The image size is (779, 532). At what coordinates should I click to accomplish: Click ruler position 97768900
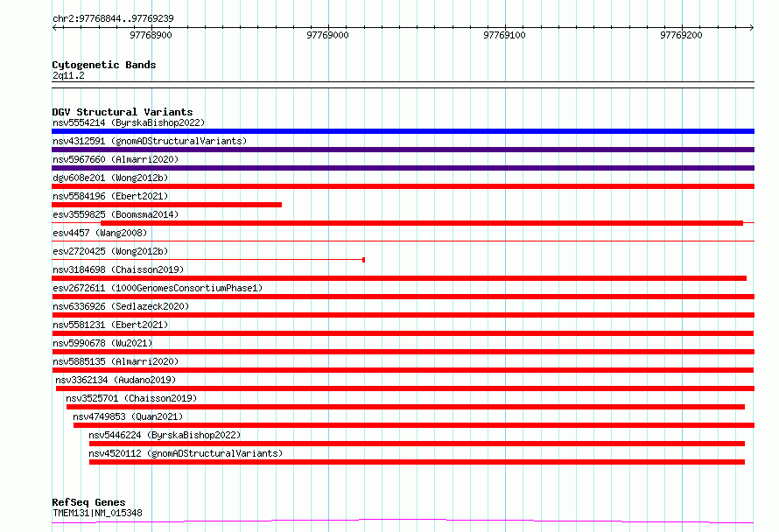coord(151,35)
